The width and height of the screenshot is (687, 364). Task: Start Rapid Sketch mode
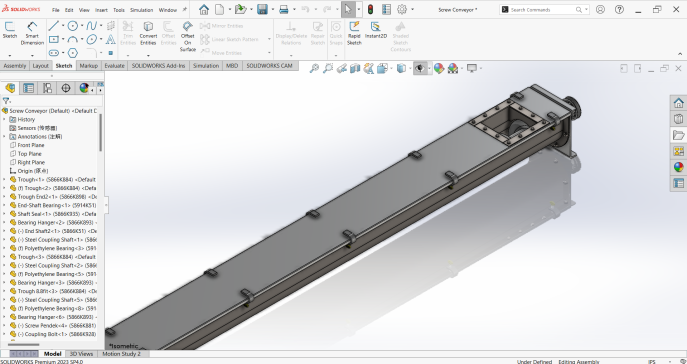354,33
